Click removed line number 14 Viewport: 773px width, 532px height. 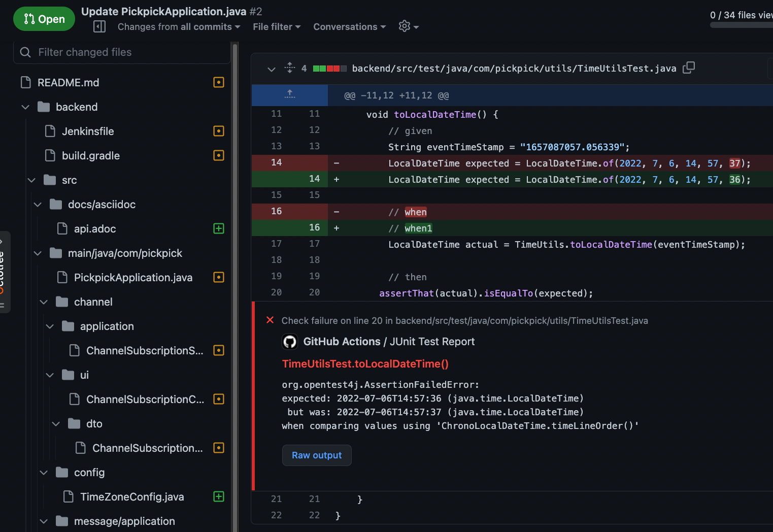coord(276,162)
